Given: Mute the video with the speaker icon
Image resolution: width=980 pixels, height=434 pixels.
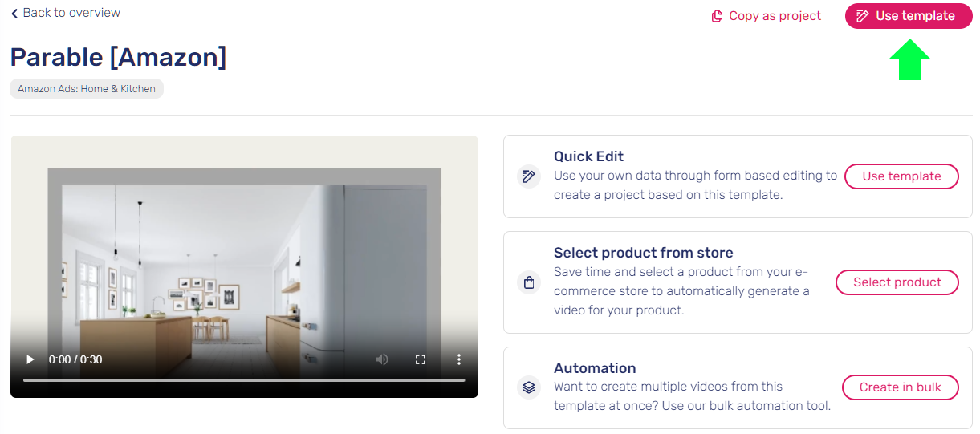Looking at the screenshot, I should pyautogui.click(x=383, y=359).
